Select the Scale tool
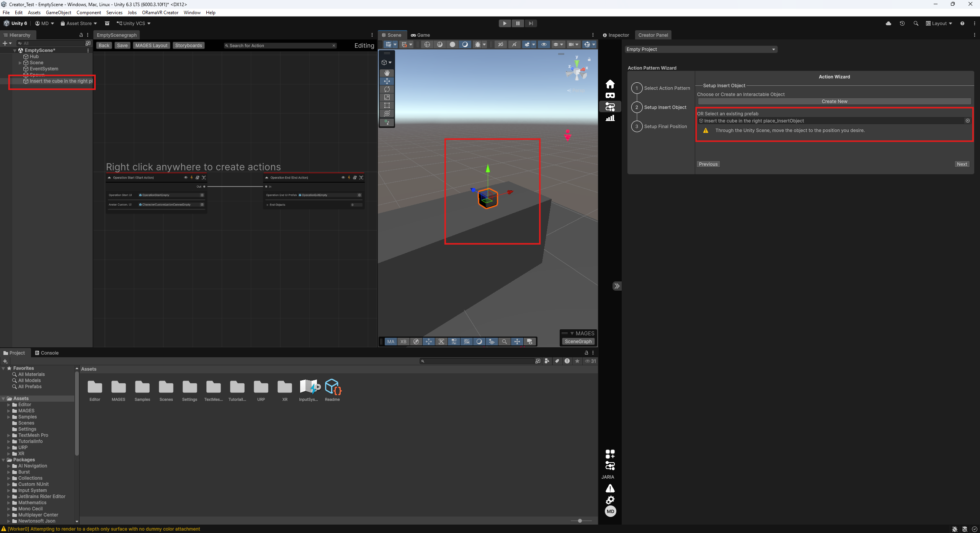Image resolution: width=980 pixels, height=533 pixels. [x=387, y=97]
